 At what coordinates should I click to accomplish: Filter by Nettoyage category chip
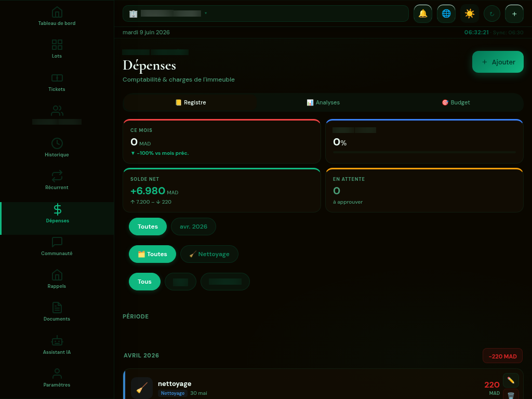coord(209,254)
